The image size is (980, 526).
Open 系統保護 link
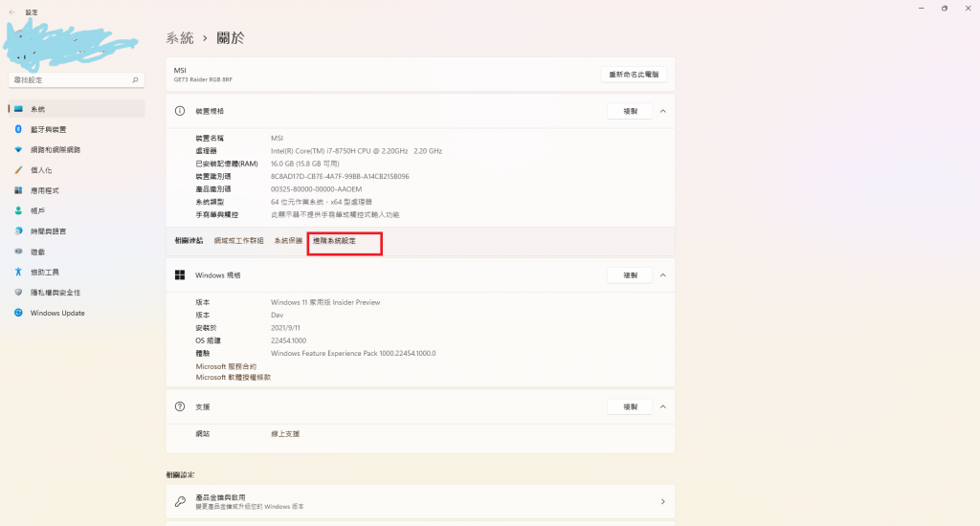pos(288,240)
